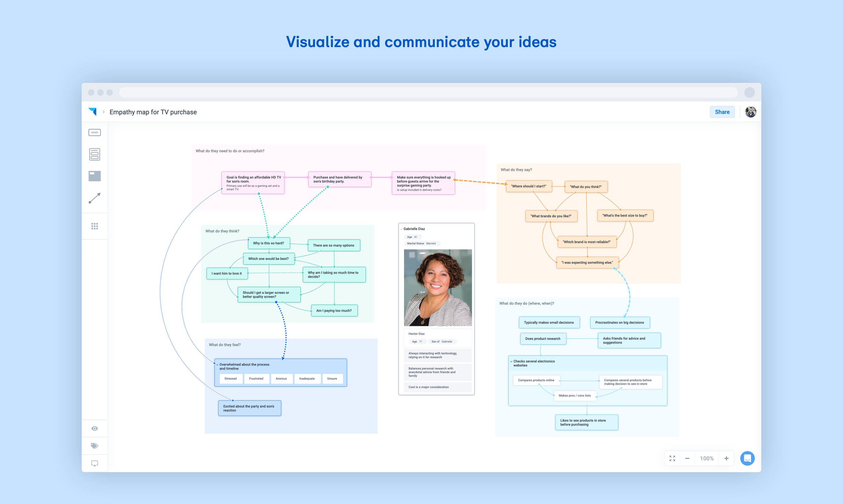
Task: Collapse the Checks several electronics websites group
Action: [x=511, y=361]
